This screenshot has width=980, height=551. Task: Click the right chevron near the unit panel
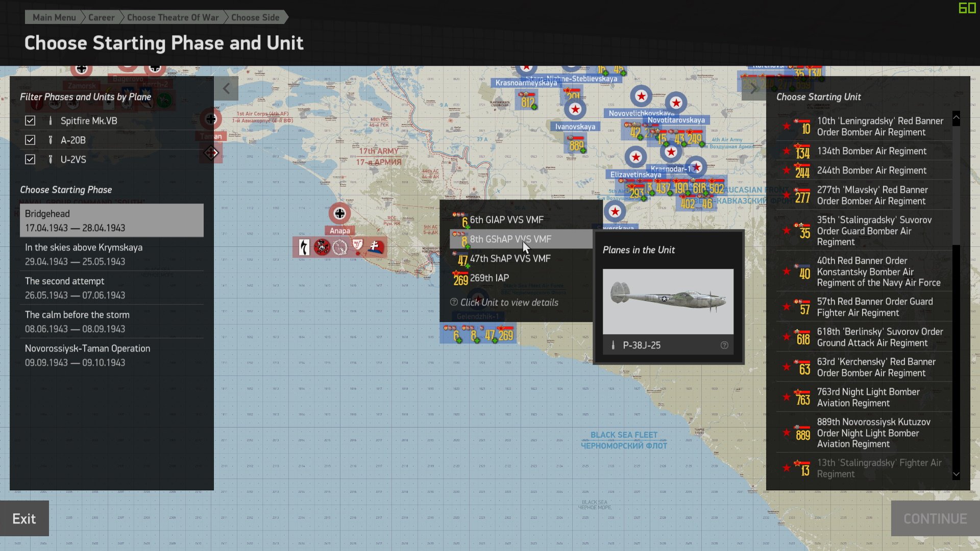coord(753,89)
